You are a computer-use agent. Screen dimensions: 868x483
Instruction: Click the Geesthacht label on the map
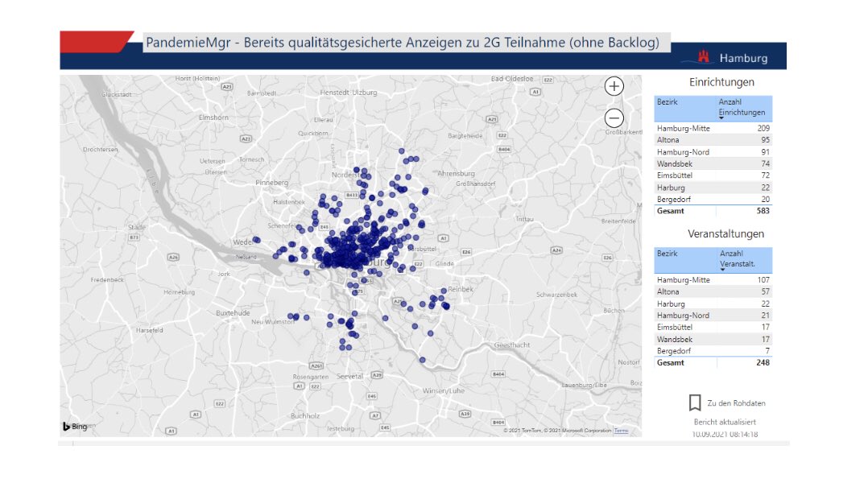(512, 345)
